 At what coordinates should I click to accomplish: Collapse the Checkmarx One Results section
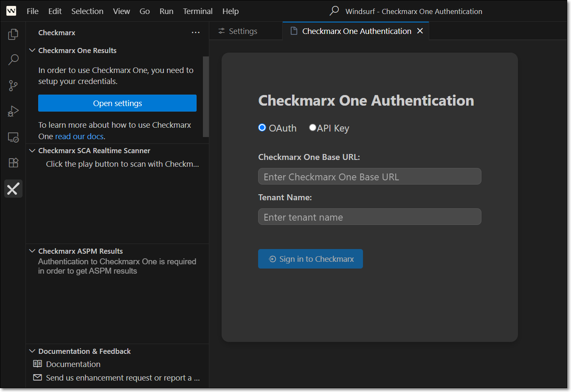click(32, 50)
